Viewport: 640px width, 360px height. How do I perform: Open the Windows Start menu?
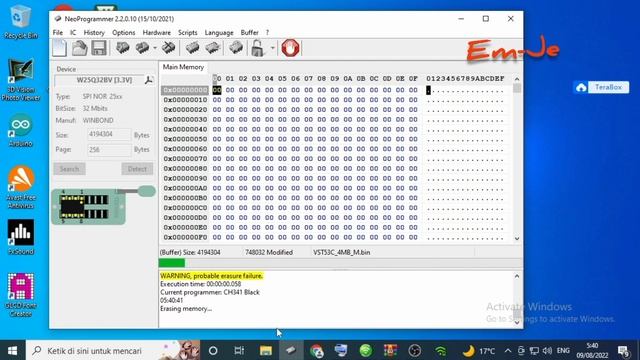(12, 351)
